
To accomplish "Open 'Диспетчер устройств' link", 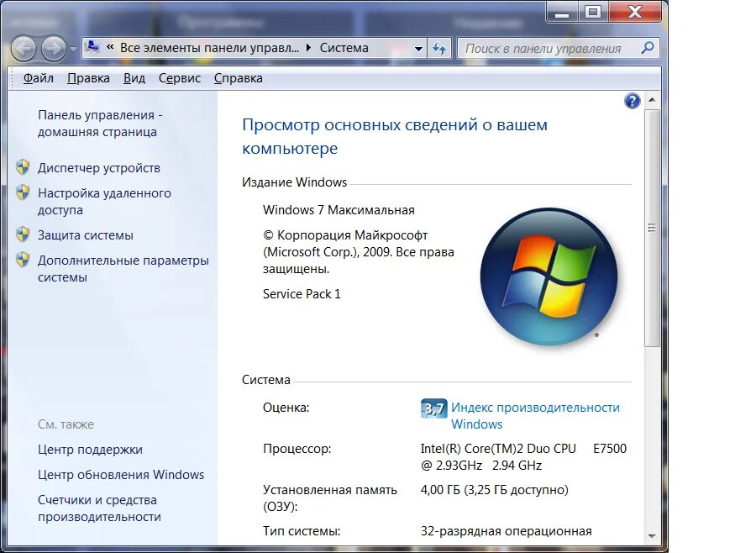I will point(99,168).
